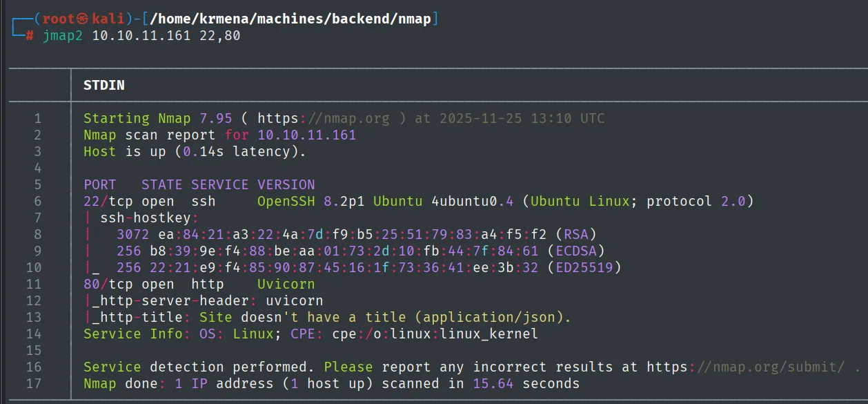Click 'Nmap done' on line 17
Screen dimensions: 868x404
[121, 383]
